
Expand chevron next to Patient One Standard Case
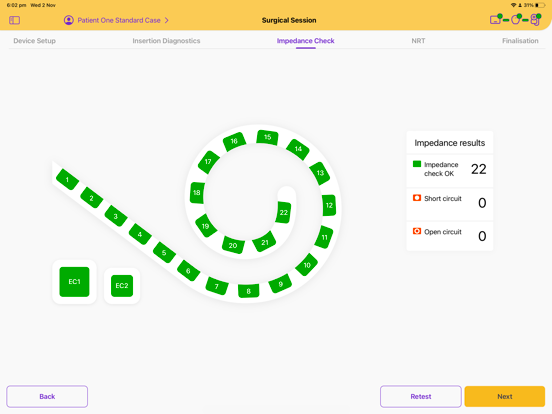tap(167, 20)
